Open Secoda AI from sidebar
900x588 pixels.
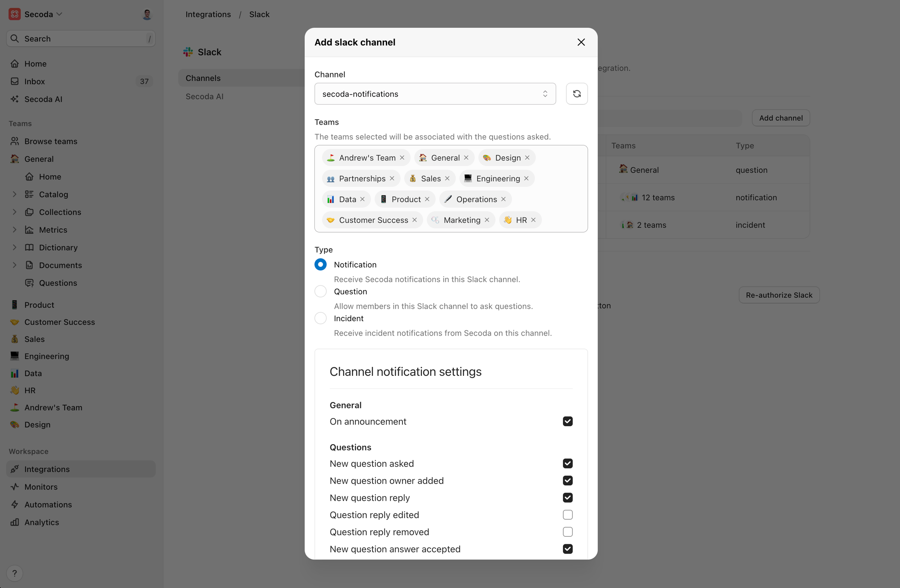coord(43,99)
